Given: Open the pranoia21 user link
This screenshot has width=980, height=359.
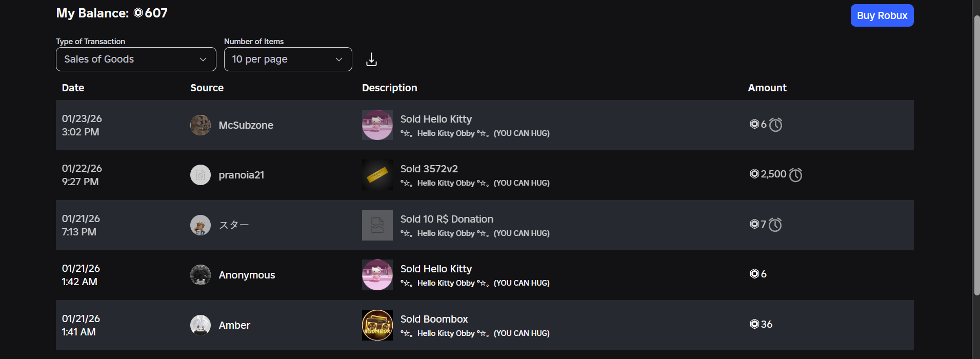Looking at the screenshot, I should coord(242,175).
